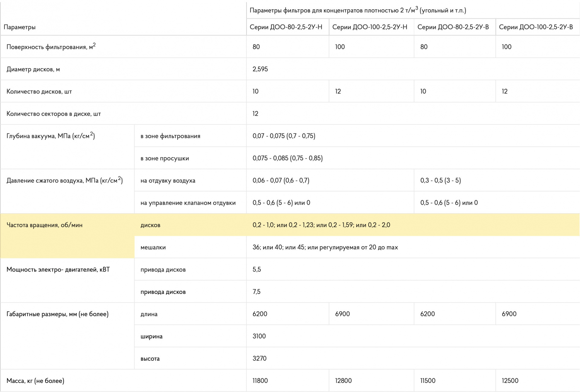The image size is (580, 392).
Task: Click the ДОО-80-2,5-2У-В series column header
Action: 453,27
